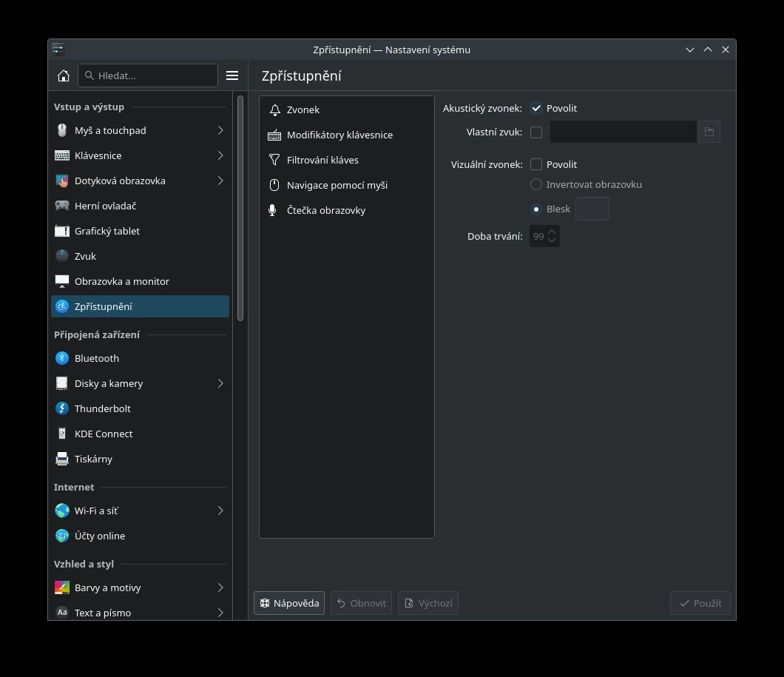Viewport: 784px width, 677px height.
Task: Click the home icon in the sidebar header
Action: [x=64, y=75]
